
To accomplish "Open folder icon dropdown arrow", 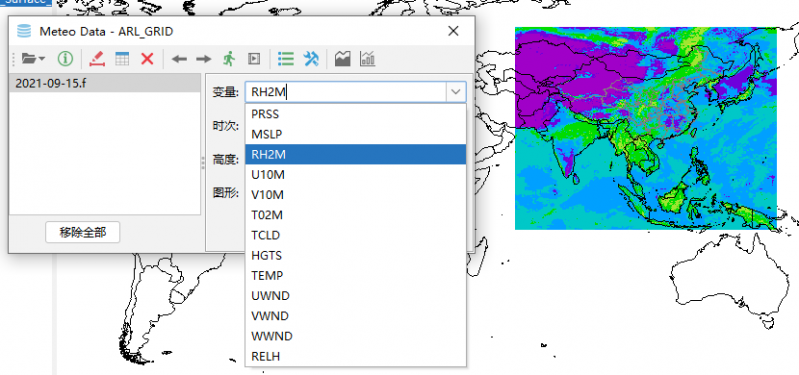I will 42,59.
